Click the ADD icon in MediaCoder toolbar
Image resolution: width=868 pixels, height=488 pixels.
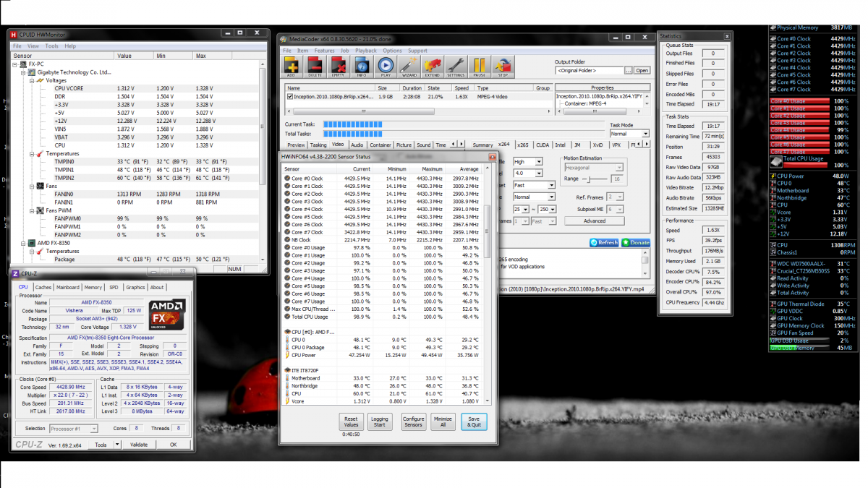tap(292, 67)
